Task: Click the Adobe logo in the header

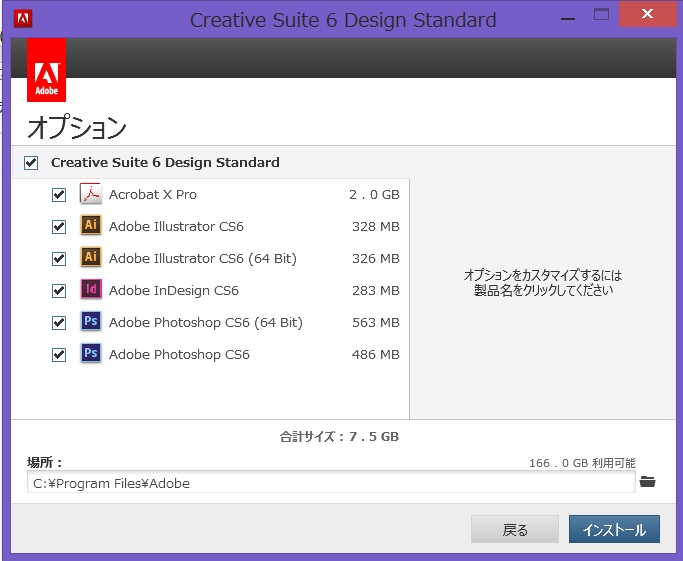Action: [x=46, y=70]
